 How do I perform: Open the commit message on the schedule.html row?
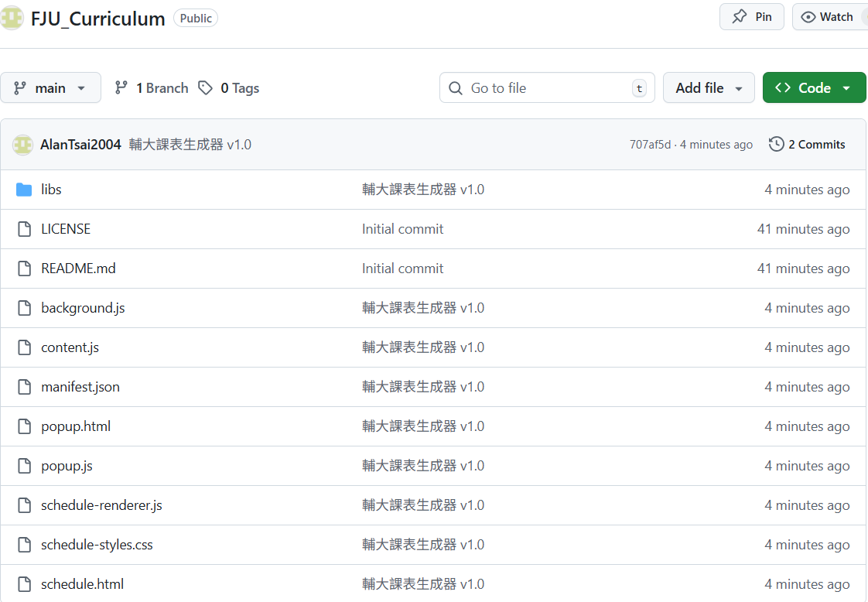point(423,584)
